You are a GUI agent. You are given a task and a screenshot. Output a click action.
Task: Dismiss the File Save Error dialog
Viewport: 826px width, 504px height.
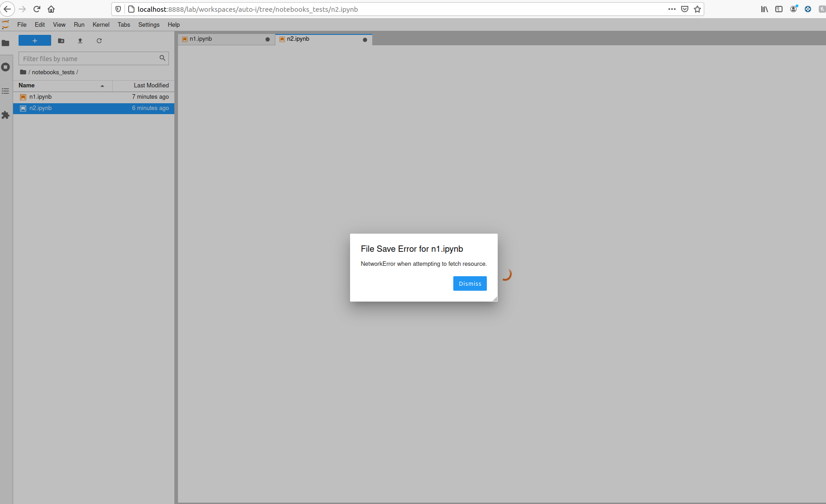click(x=470, y=283)
